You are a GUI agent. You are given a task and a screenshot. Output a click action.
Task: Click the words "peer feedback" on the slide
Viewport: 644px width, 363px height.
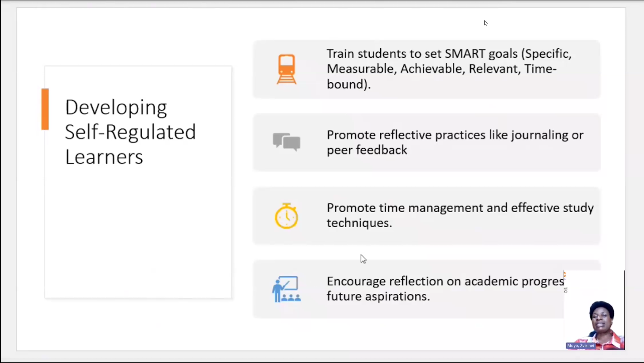point(367,150)
